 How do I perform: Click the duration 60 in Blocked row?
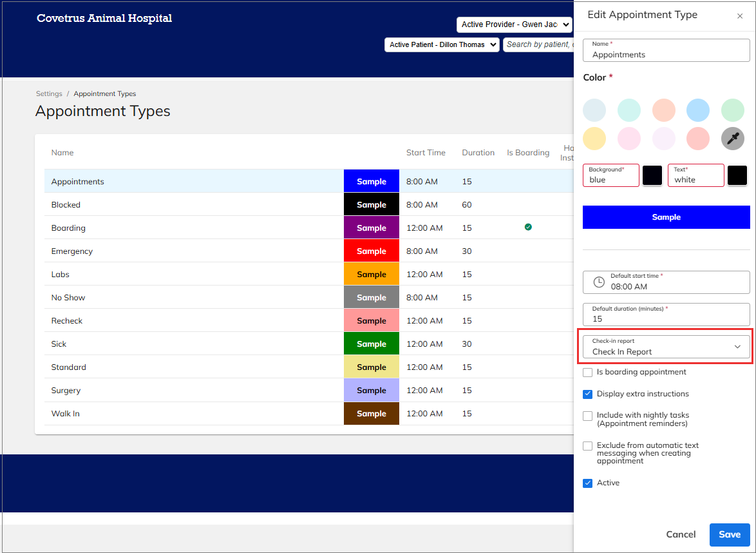coord(467,204)
